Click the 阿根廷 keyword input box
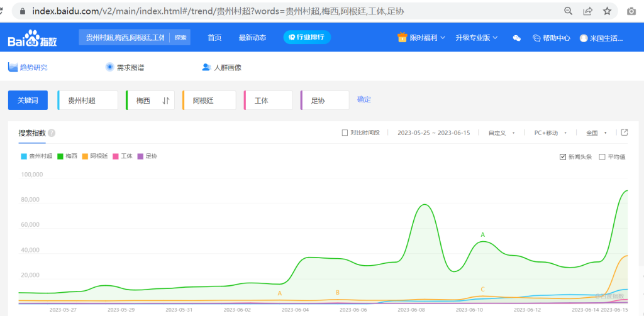644x316 pixels. [209, 100]
